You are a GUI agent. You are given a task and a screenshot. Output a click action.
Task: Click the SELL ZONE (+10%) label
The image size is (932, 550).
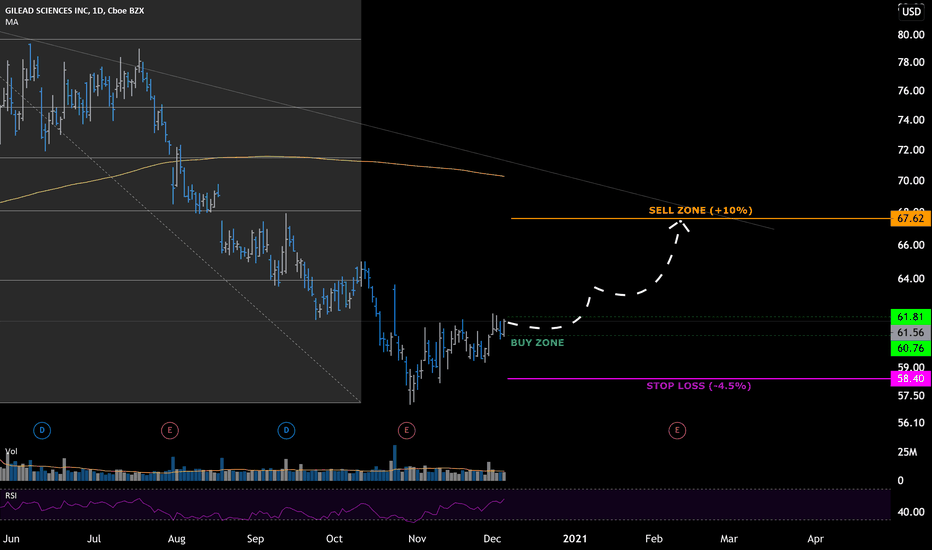[x=700, y=210]
